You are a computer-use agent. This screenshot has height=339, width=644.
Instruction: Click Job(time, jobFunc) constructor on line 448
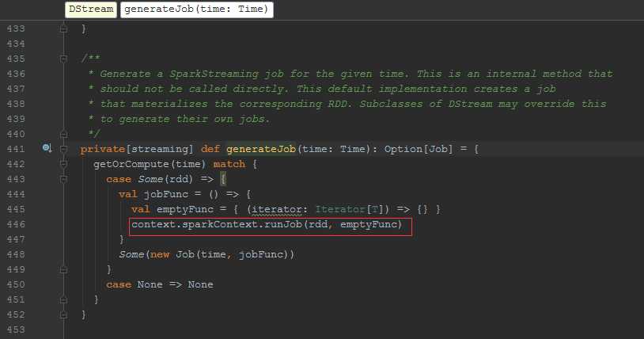point(232,254)
